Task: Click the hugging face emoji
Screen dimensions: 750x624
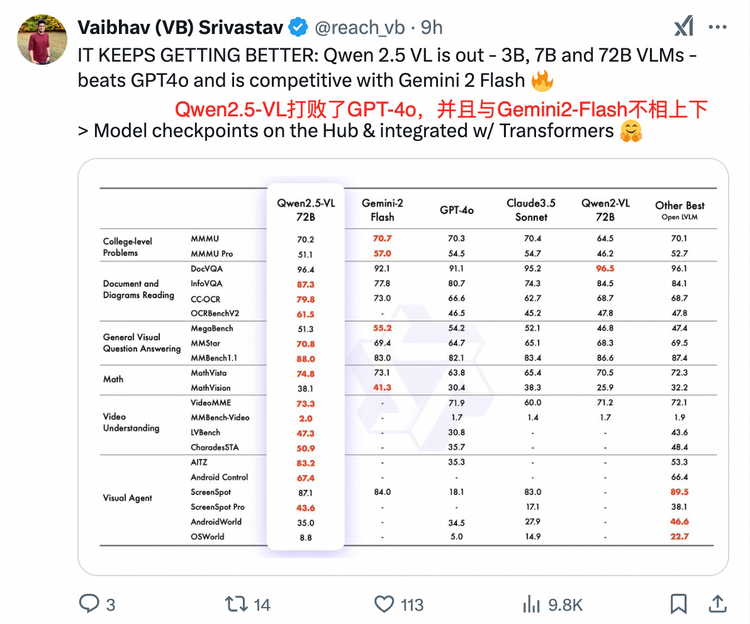Action: pos(631,131)
